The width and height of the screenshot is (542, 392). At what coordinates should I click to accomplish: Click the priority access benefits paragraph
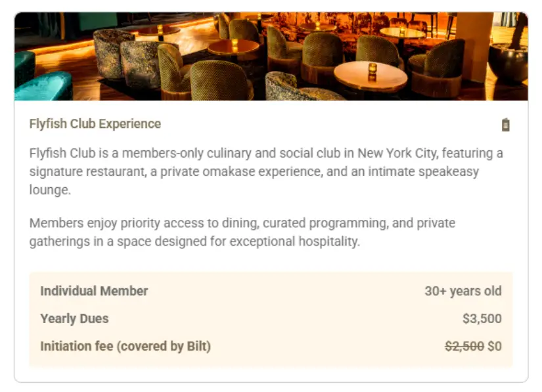pyautogui.click(x=242, y=232)
